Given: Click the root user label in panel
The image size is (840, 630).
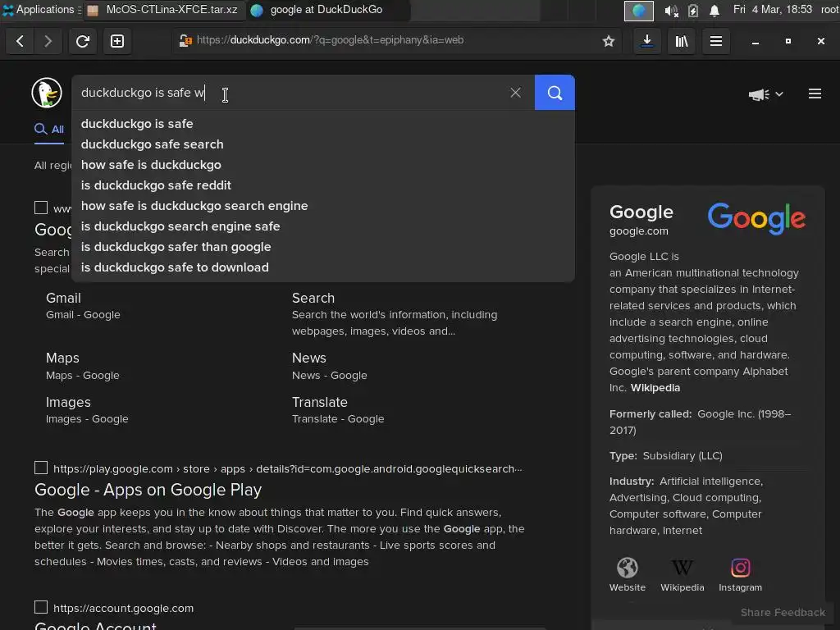Looking at the screenshot, I should 830,10.
